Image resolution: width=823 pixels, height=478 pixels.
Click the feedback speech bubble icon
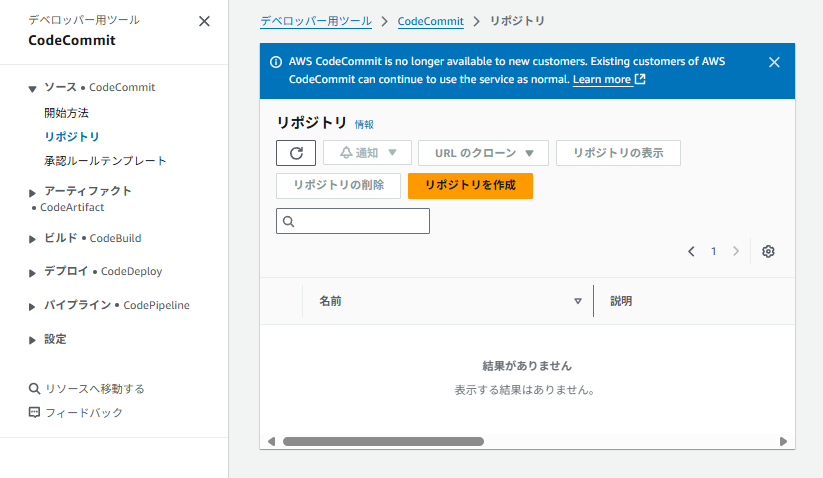point(34,412)
